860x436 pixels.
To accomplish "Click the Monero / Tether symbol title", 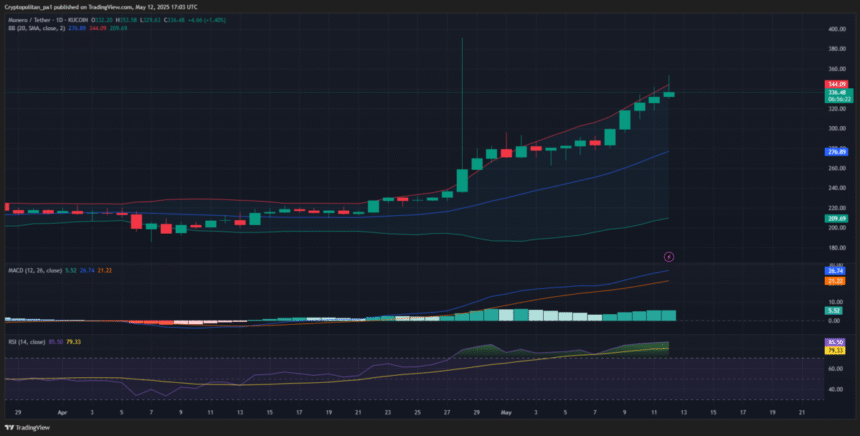I will (x=48, y=20).
